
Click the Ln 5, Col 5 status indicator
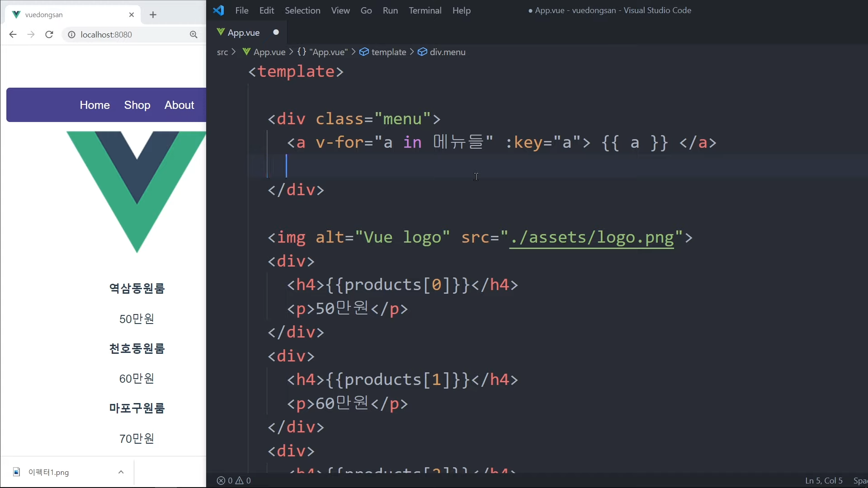click(x=823, y=481)
